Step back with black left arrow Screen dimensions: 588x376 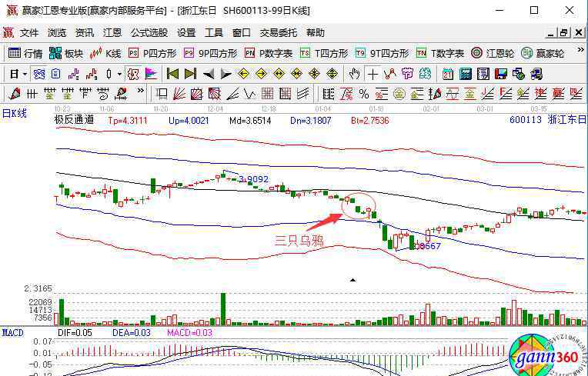(209, 74)
